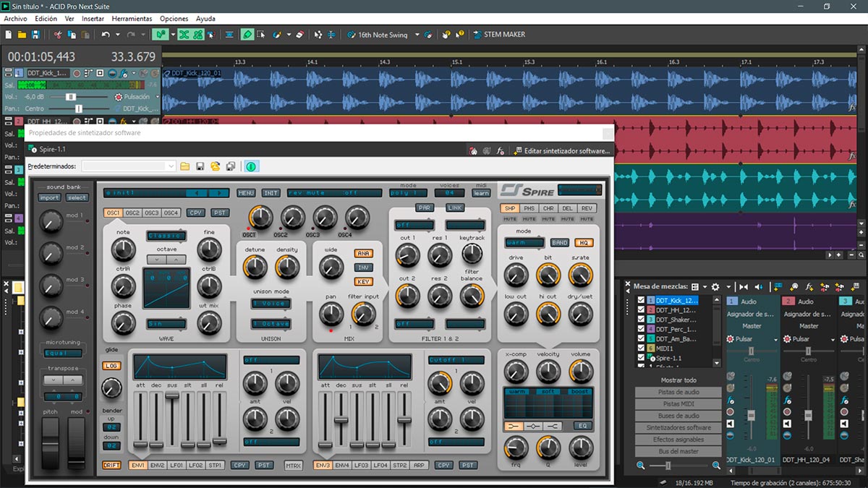Screen dimensions: 868x488
Task: Open the Pulsación dropdown on the Kick track
Action: (x=156, y=96)
